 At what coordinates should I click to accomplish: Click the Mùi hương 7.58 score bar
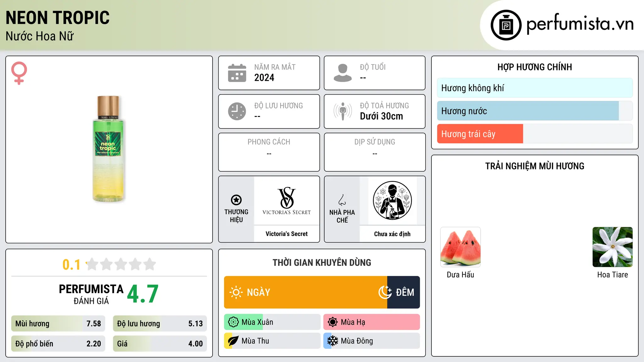pyautogui.click(x=58, y=324)
